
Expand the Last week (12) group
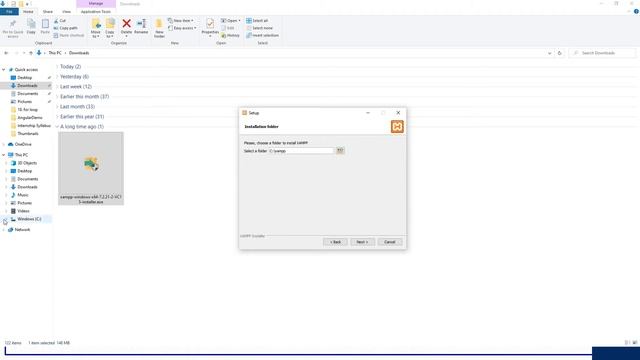pyautogui.click(x=57, y=87)
